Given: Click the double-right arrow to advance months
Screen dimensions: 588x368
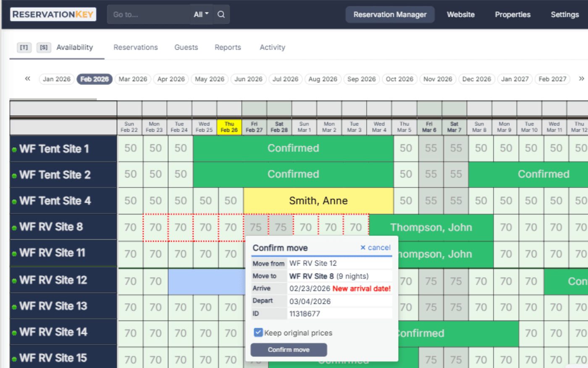Looking at the screenshot, I should click(x=581, y=79).
